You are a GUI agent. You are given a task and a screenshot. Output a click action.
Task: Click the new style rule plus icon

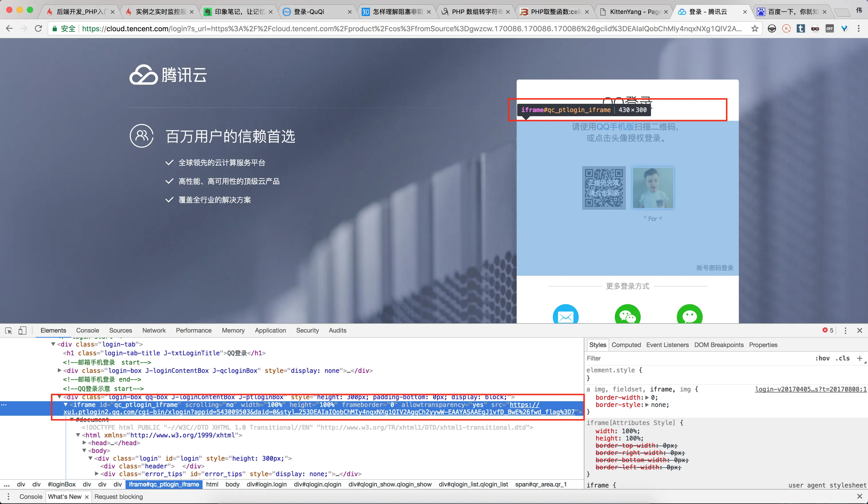pyautogui.click(x=860, y=358)
